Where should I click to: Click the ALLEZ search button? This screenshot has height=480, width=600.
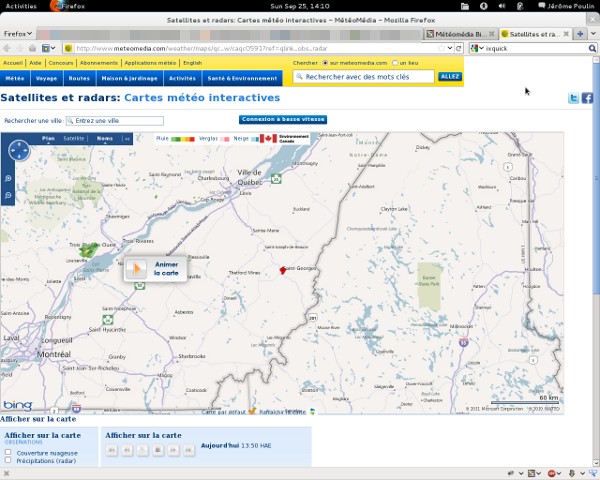coord(450,76)
